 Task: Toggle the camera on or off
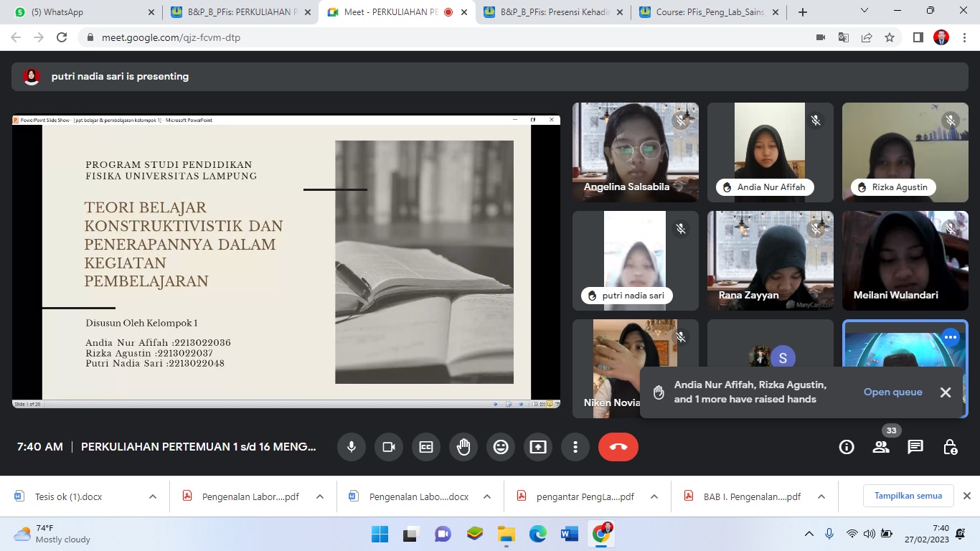(389, 447)
